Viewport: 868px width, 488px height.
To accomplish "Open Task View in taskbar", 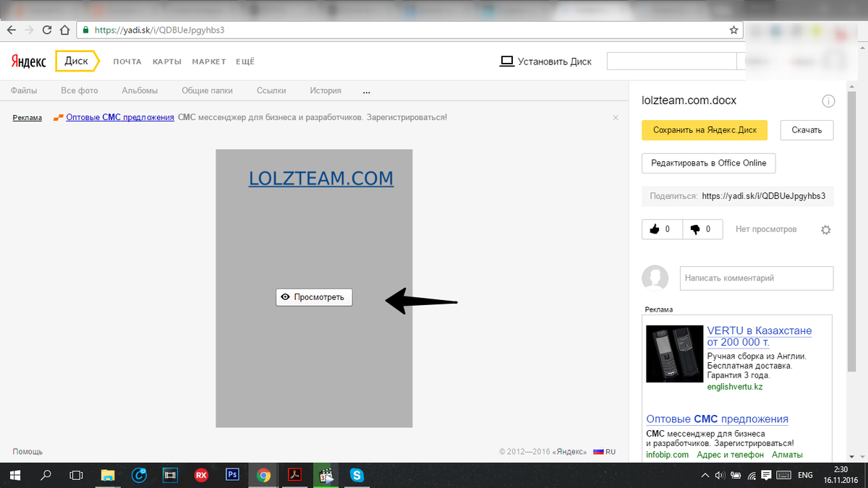I will (x=76, y=476).
